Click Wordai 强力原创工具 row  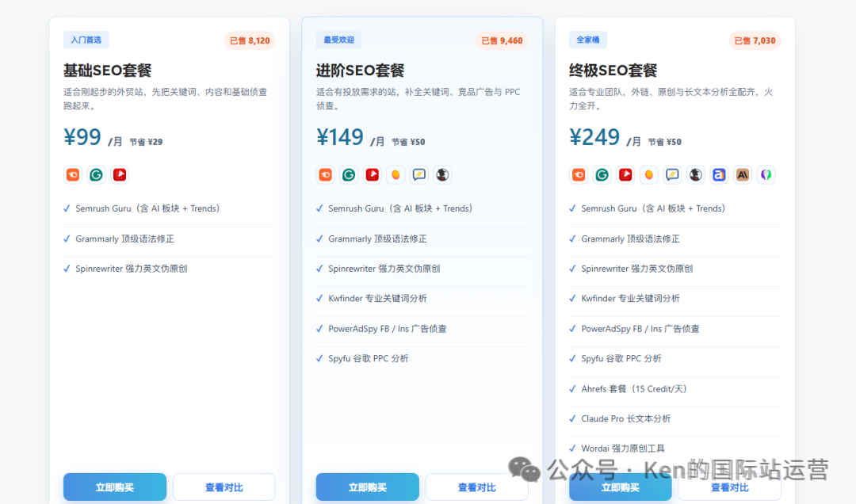click(x=675, y=449)
